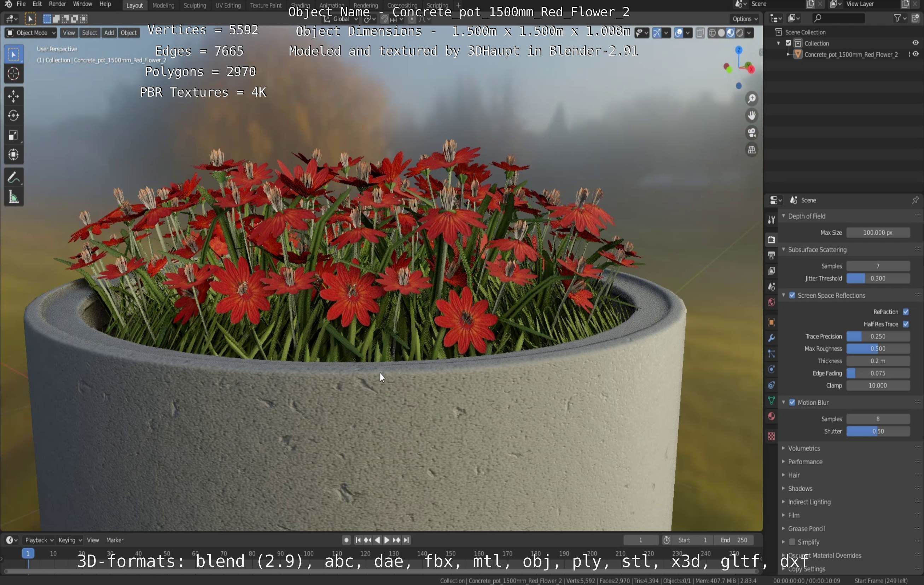Choose the Move tool

pos(13,96)
